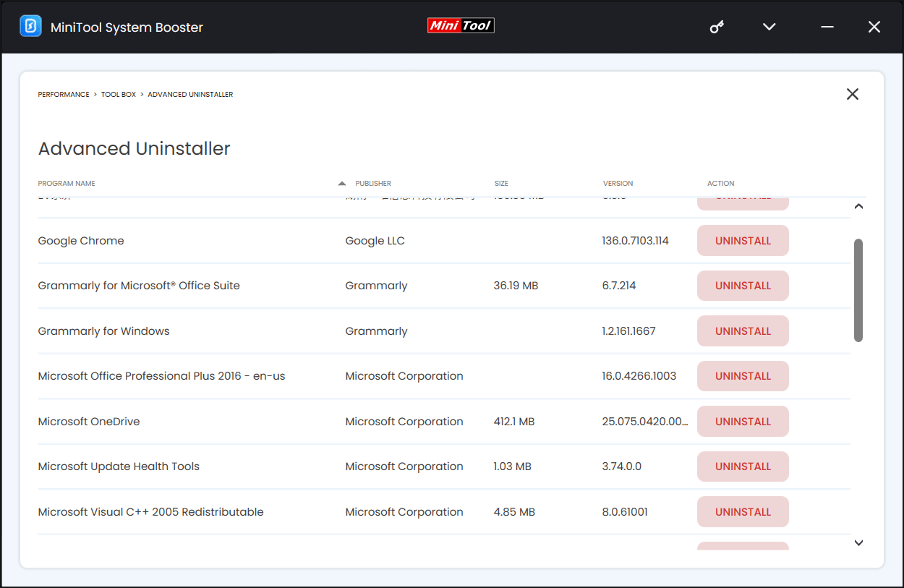The image size is (904, 588).
Task: Click the 1.03 MB size cell
Action: coord(512,466)
